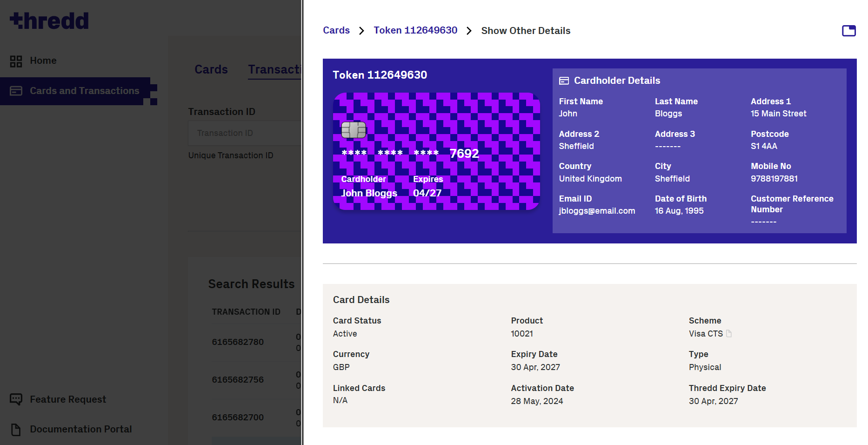Viewport: 868px width, 445px height.
Task: Open Documentation Portal from sidebar
Action: [80, 429]
